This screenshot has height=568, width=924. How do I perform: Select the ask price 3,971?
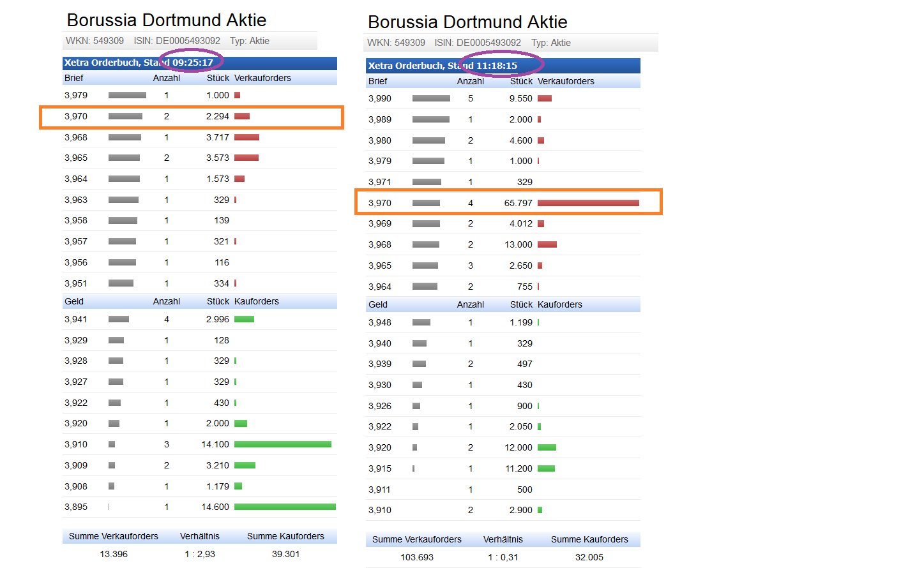point(380,182)
